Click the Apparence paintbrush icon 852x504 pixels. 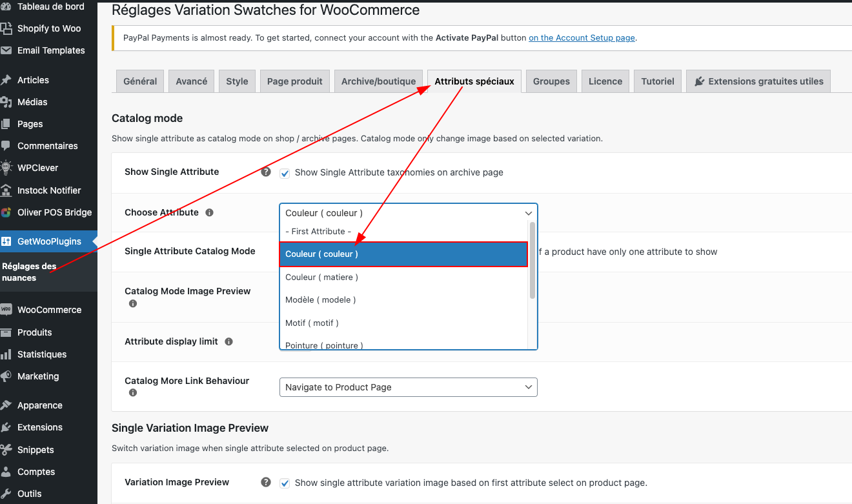click(6, 405)
